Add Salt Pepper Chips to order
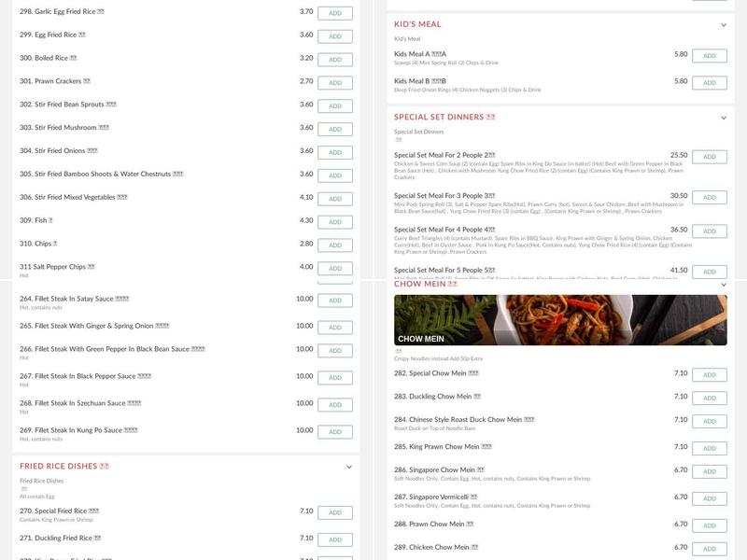747x560 pixels. (334, 269)
